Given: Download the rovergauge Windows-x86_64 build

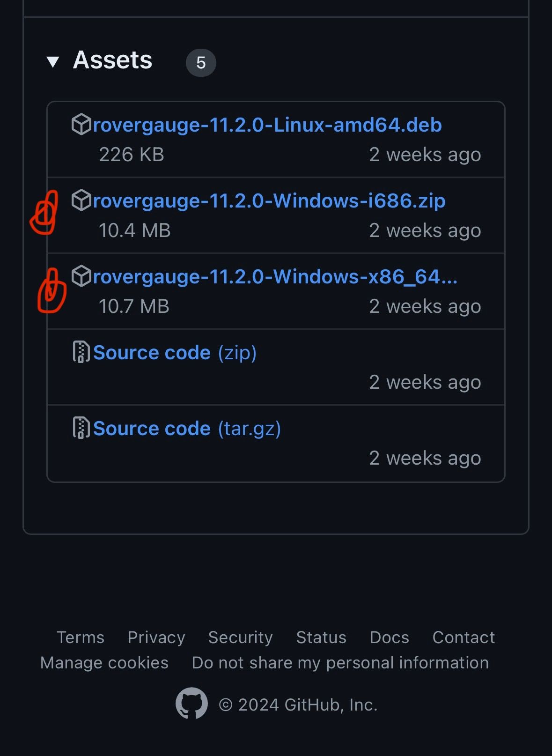Looking at the screenshot, I should pyautogui.click(x=275, y=277).
